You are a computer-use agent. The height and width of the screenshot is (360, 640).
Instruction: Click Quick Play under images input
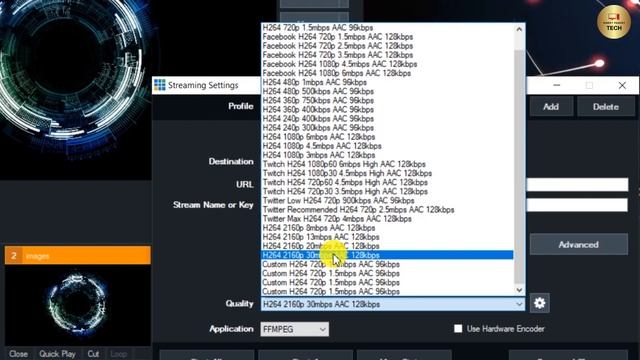pos(57,354)
